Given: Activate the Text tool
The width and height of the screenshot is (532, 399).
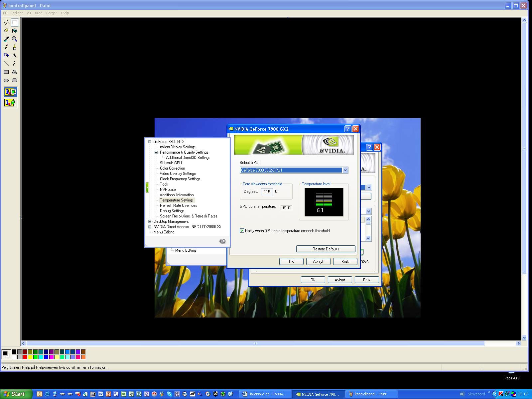Looking at the screenshot, I should click(15, 56).
